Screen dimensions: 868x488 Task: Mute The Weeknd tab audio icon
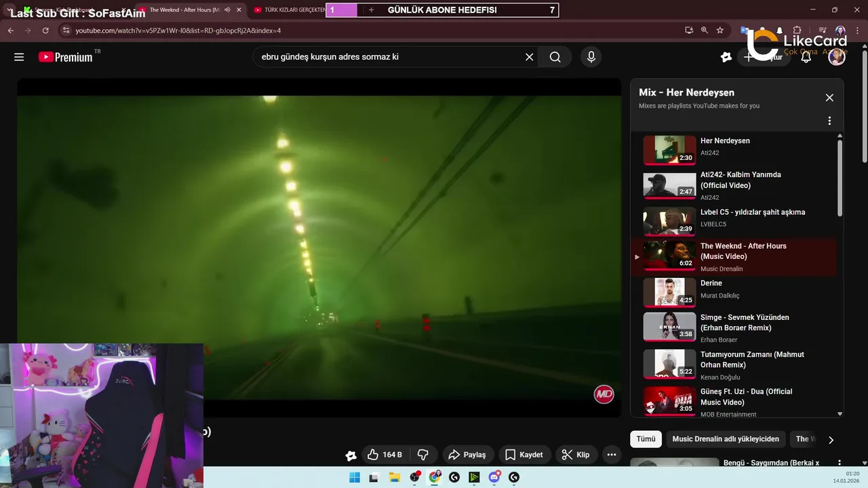227,10
